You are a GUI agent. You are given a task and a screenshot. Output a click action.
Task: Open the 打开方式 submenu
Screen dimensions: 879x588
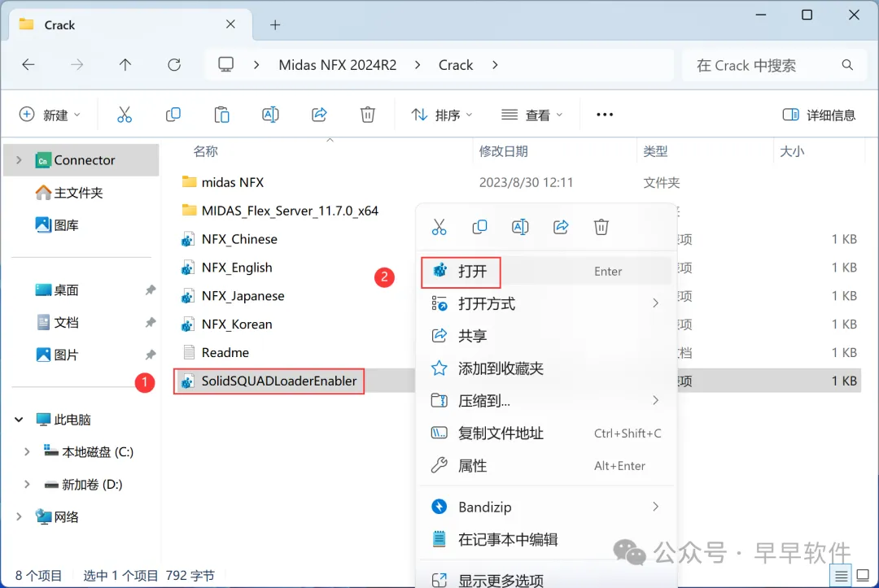545,303
